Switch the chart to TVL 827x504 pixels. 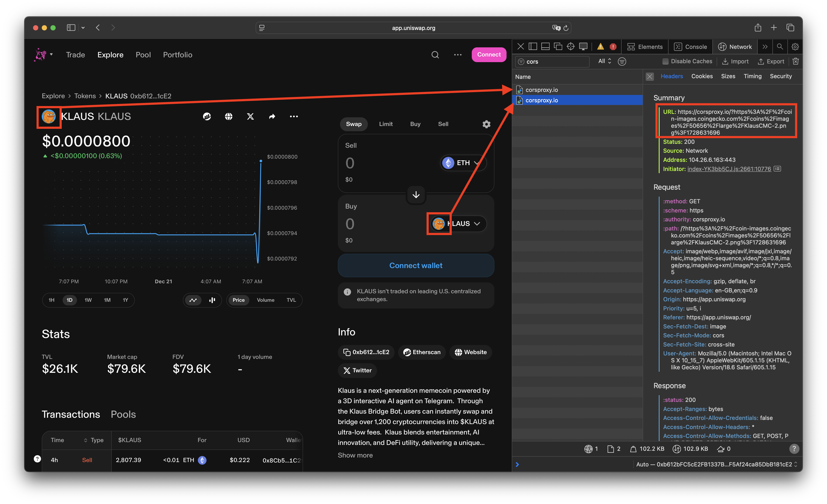291,300
